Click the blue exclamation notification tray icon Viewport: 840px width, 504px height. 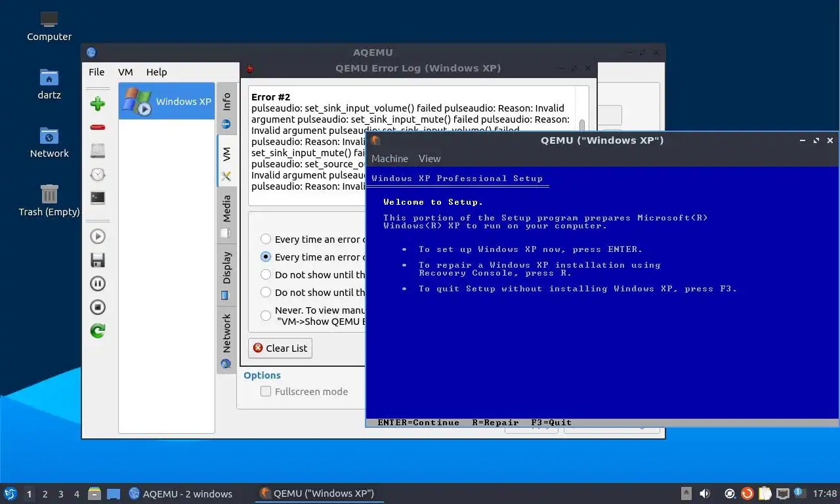pyautogui.click(x=799, y=492)
